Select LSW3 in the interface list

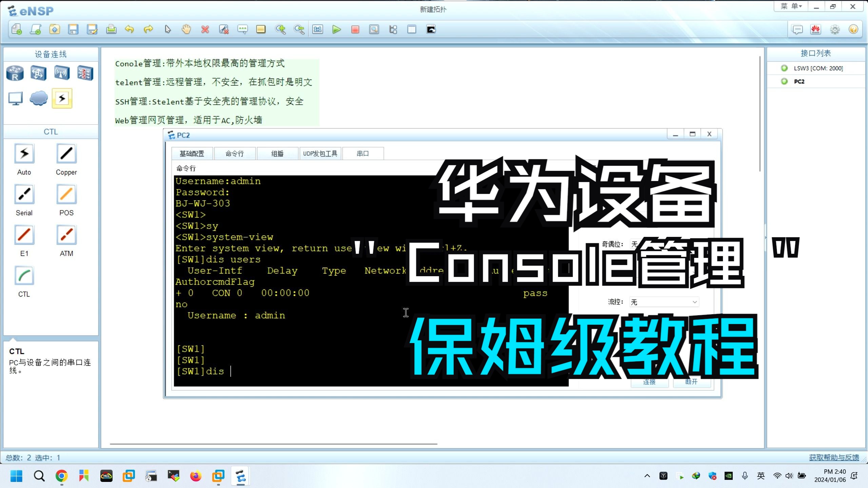click(x=818, y=68)
